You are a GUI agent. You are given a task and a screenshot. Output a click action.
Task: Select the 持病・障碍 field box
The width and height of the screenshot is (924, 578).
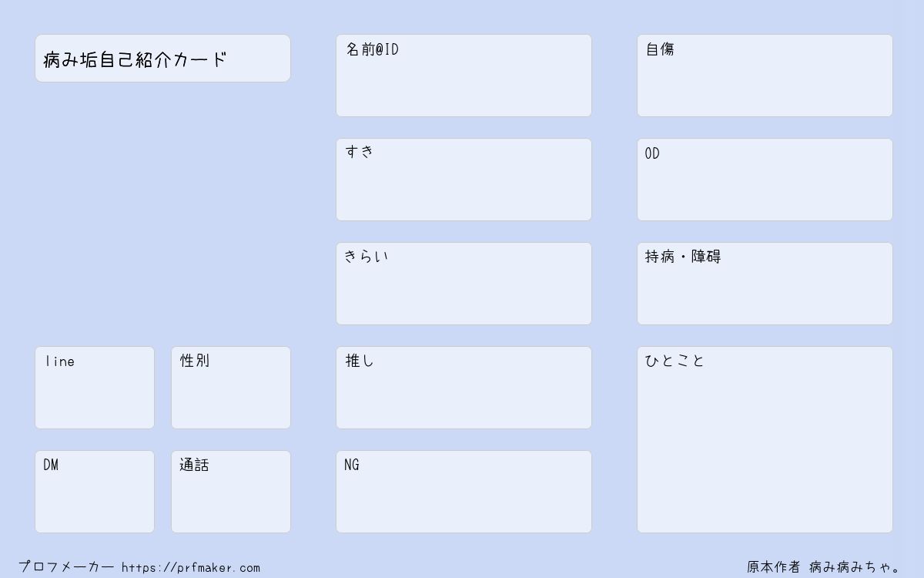point(765,284)
